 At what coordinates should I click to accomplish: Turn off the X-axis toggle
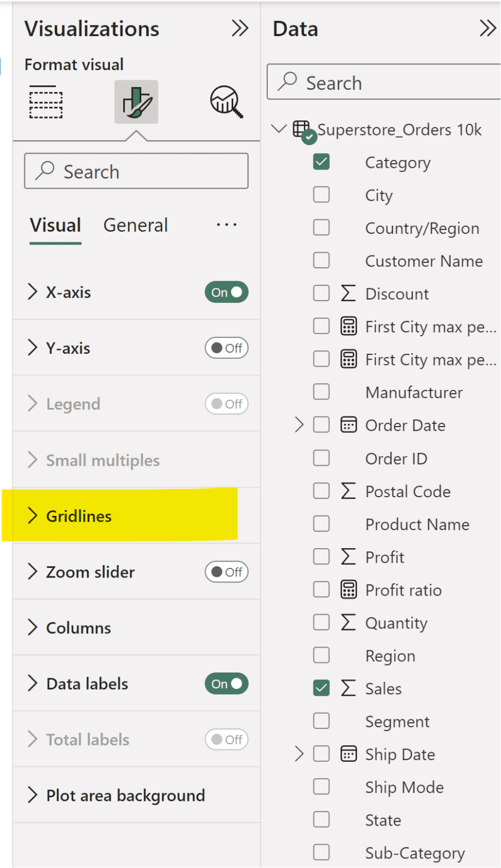[x=226, y=292]
